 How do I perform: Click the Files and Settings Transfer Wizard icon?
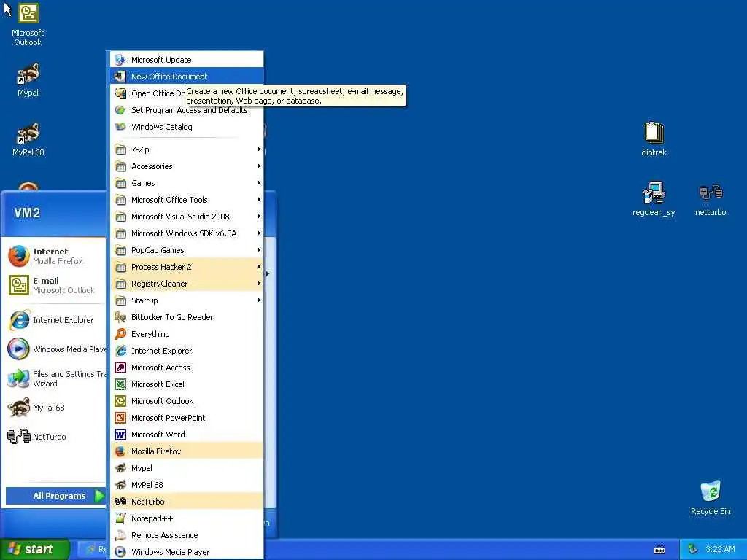tap(18, 378)
